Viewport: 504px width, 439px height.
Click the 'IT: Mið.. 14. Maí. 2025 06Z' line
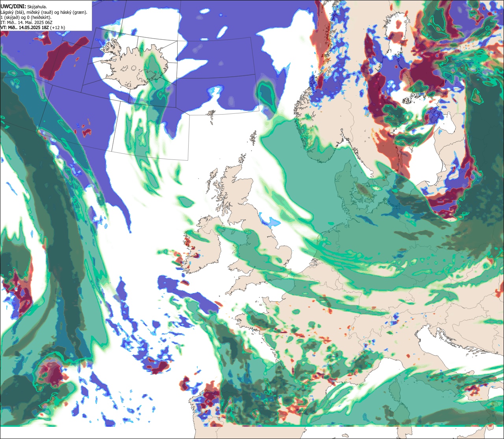pyautogui.click(x=26, y=22)
